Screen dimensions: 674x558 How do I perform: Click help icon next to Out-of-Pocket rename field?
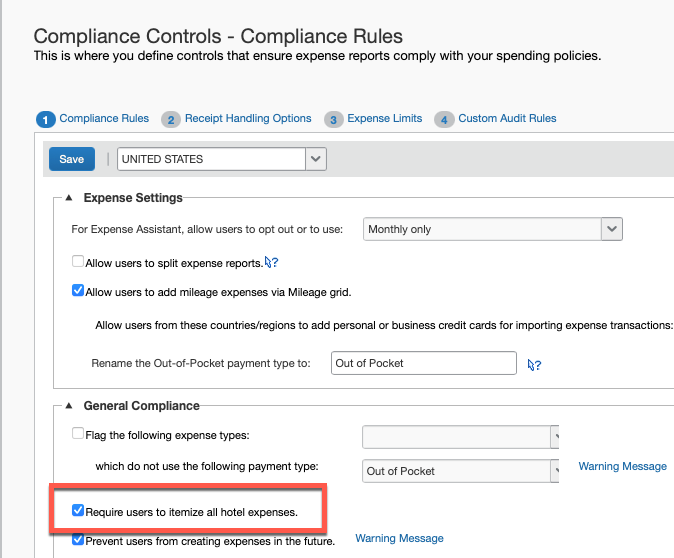[x=535, y=365]
